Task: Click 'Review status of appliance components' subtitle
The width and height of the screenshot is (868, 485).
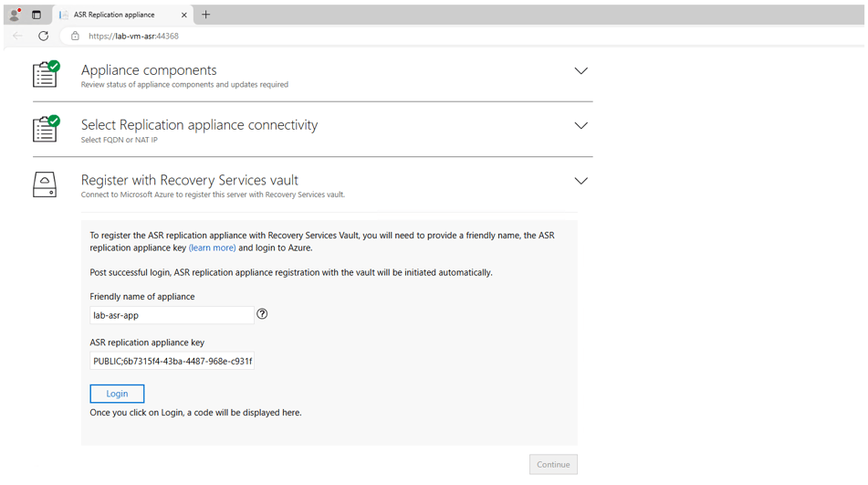Action: 184,85
